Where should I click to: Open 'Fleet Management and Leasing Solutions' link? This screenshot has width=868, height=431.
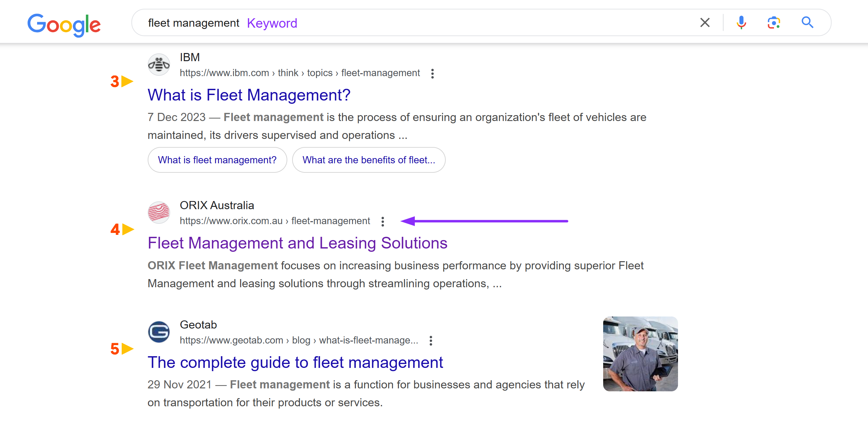point(298,243)
